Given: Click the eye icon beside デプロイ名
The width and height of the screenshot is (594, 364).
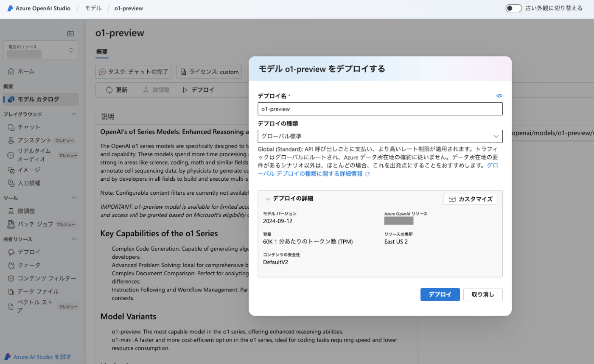Looking at the screenshot, I should (x=499, y=96).
